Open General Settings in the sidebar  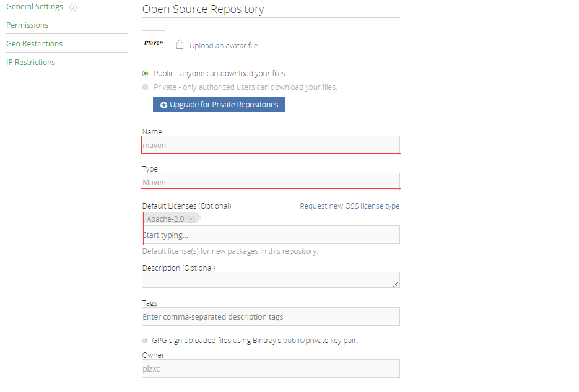pos(34,7)
